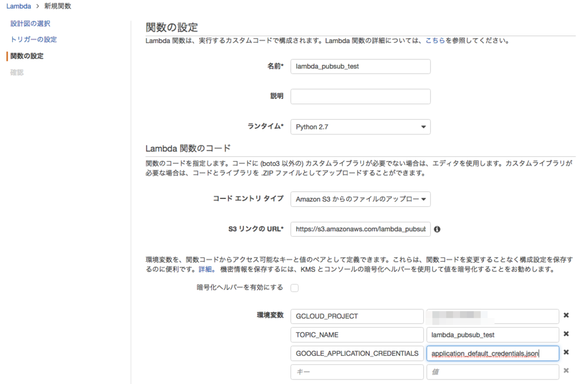Open the コード エントリ タイプ dropdown
The image size is (588, 384).
tap(361, 199)
